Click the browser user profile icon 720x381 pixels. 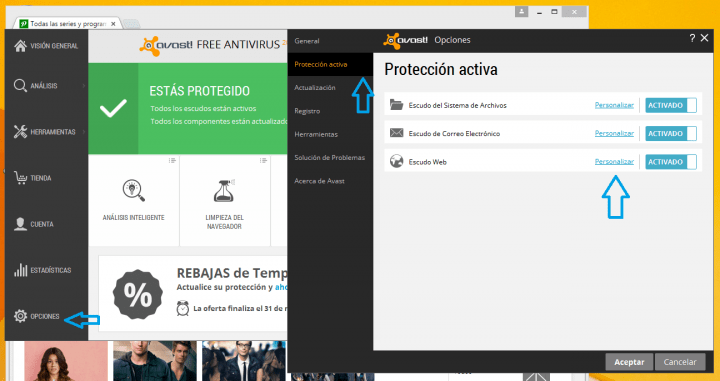[522, 11]
